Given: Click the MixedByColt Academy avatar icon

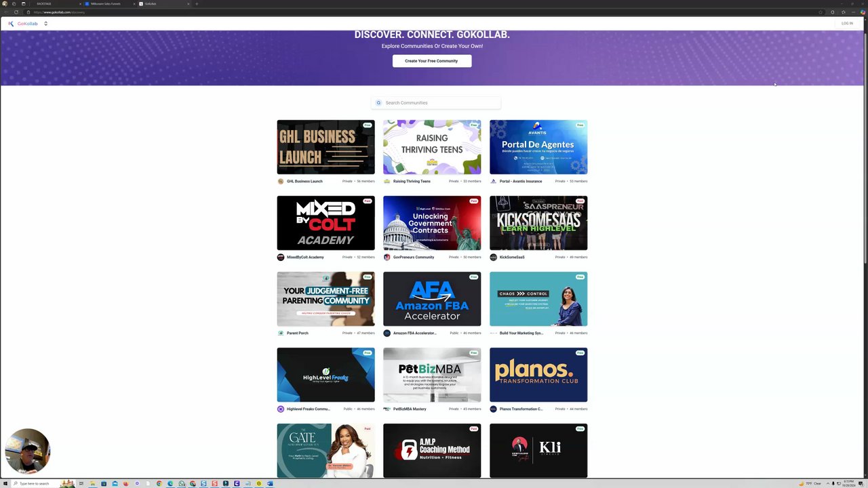Looking at the screenshot, I should click(x=281, y=258).
